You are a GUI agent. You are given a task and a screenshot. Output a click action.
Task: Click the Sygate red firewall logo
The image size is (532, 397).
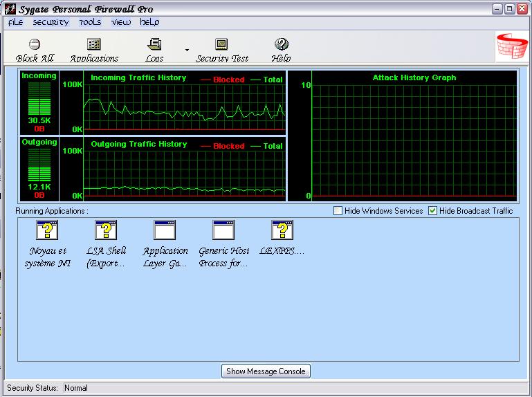[513, 46]
